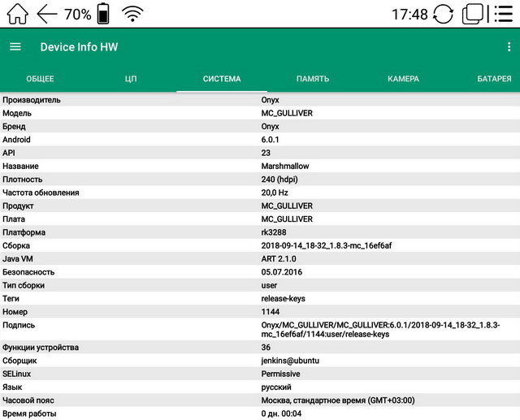520x420 pixels.
Task: Select the Продукт row label
Action: coord(18,206)
